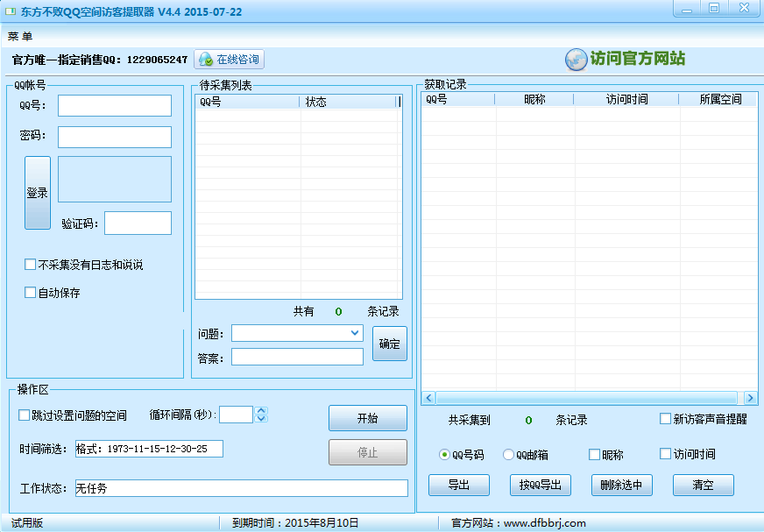
Task: Open the 问题 dropdown list
Action: pyautogui.click(x=354, y=333)
